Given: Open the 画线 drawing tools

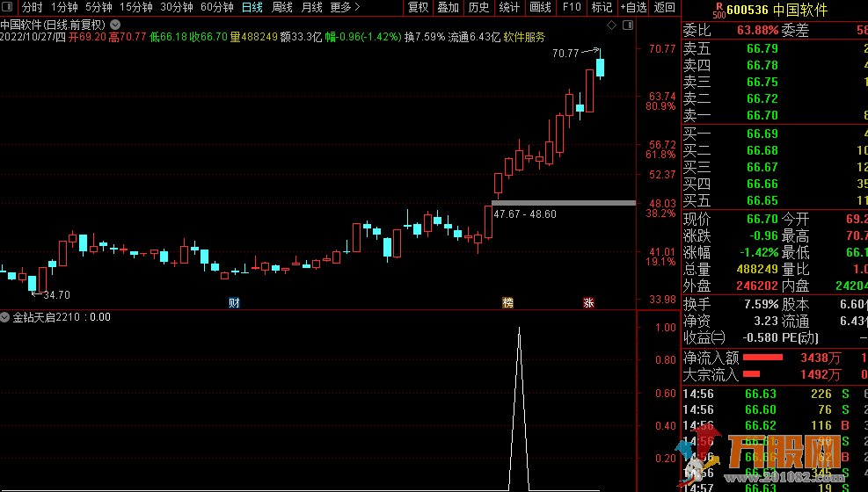Looking at the screenshot, I should 540,7.
